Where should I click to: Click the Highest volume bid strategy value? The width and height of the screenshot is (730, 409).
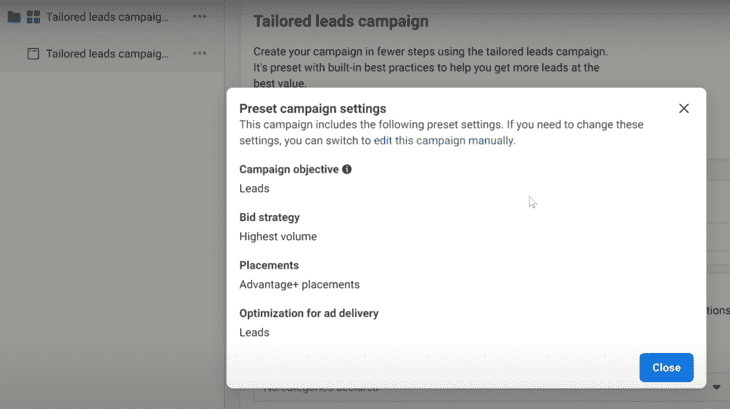[278, 236]
